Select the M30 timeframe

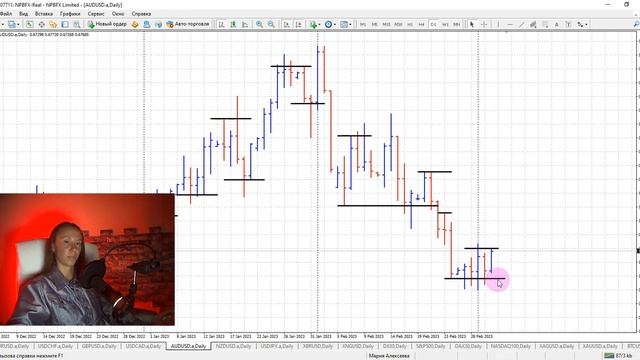[398, 24]
